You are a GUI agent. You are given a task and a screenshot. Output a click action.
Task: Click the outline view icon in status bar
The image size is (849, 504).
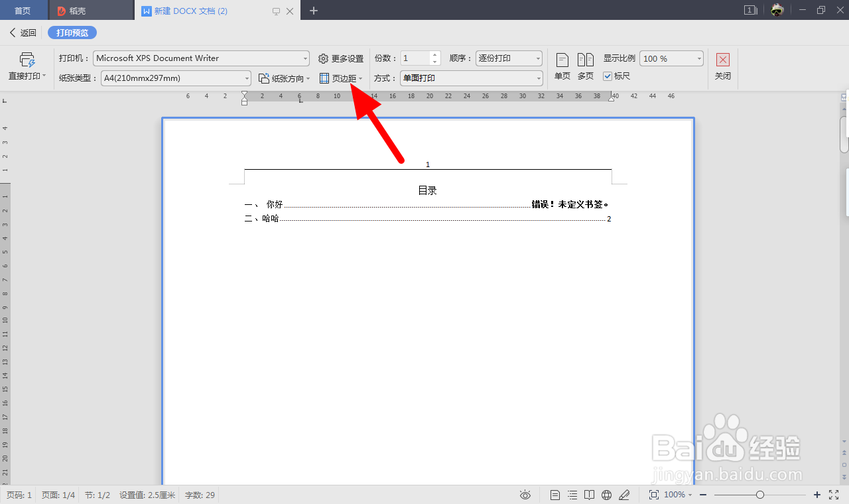click(572, 495)
